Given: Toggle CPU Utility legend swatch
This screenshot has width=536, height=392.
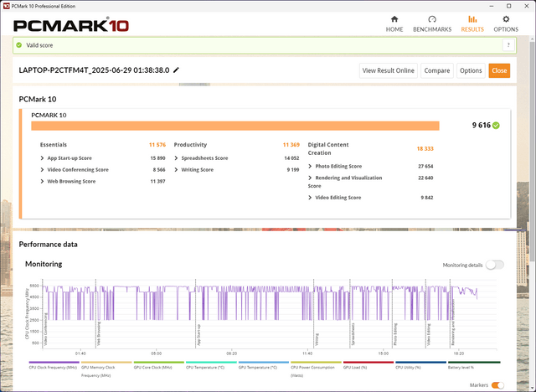Looking at the screenshot, I should coord(420,363).
